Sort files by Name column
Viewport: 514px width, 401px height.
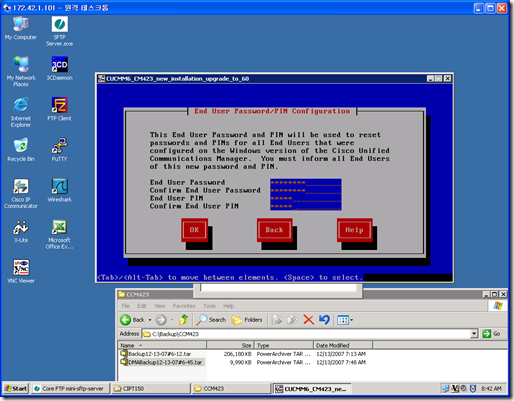(x=162, y=345)
